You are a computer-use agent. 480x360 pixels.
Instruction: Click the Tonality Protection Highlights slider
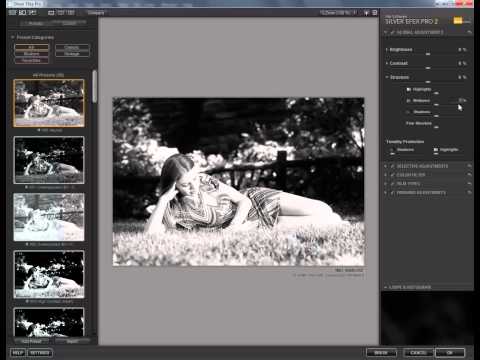(x=450, y=154)
